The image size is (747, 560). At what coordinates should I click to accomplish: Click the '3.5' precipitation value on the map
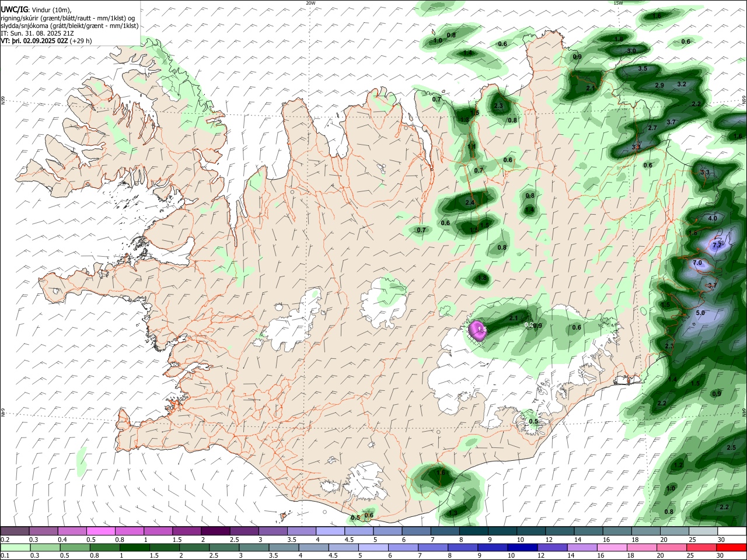click(x=643, y=69)
